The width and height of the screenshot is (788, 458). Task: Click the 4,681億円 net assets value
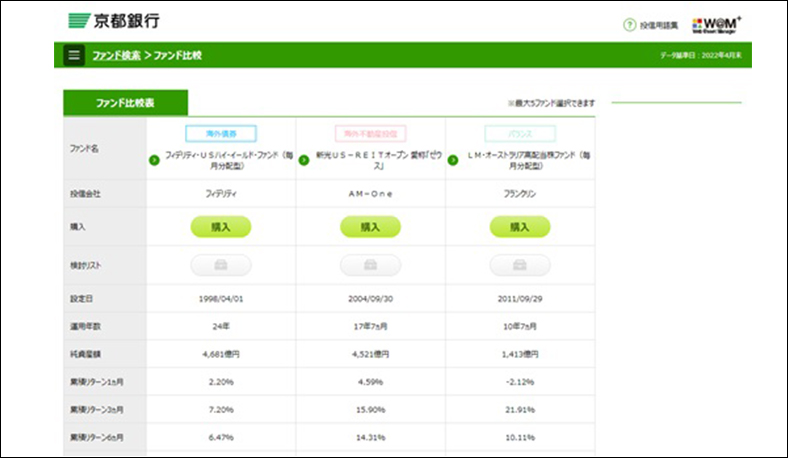[221, 354]
